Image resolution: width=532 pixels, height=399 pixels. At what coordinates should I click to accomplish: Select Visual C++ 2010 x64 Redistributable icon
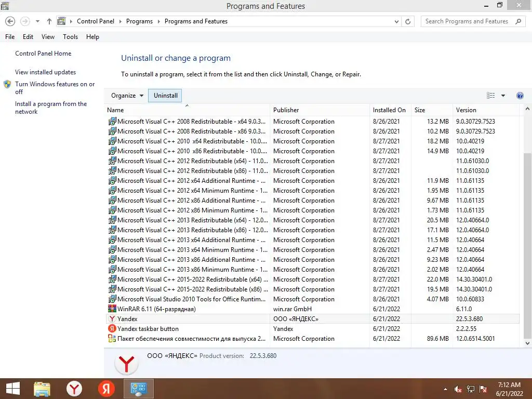(112, 141)
